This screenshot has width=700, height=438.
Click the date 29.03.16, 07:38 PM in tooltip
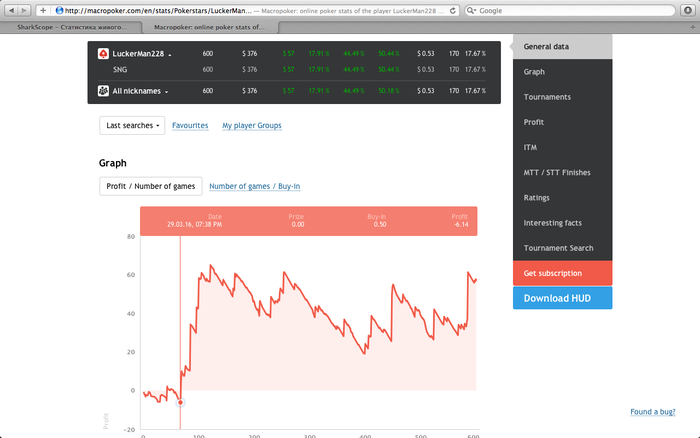coord(194,225)
